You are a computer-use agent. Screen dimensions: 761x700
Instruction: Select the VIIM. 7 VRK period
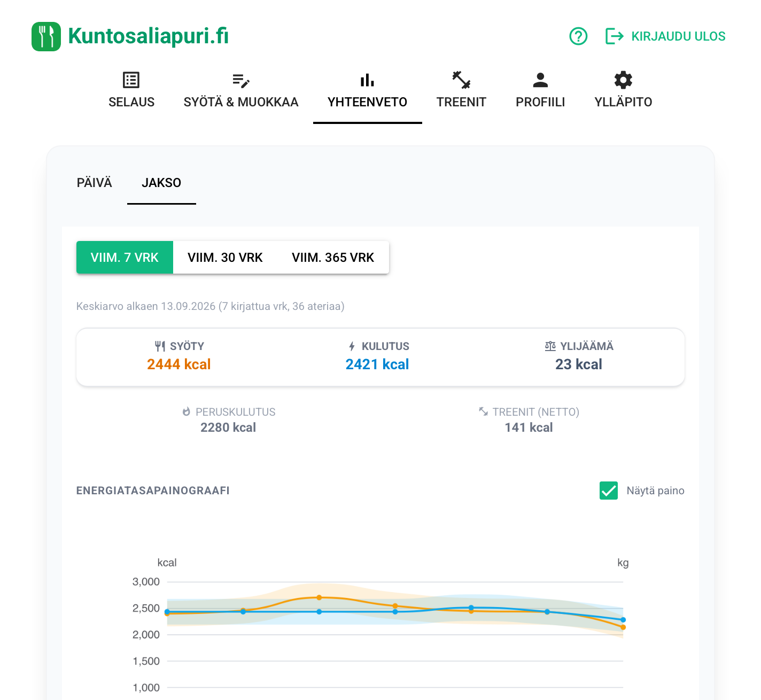click(125, 258)
